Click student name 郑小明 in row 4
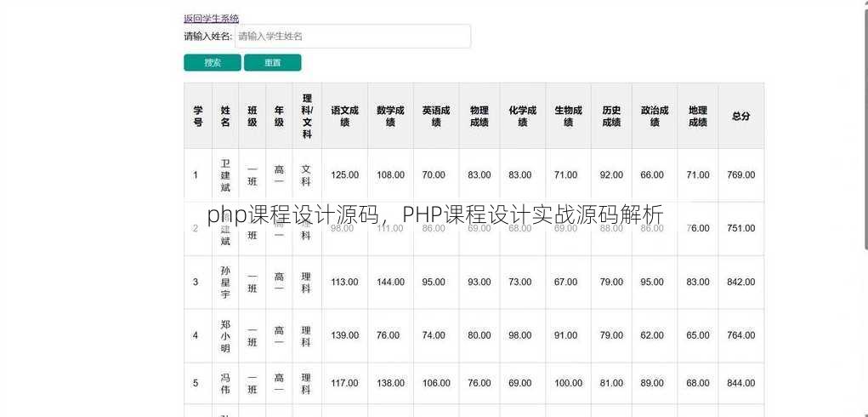The image size is (868, 417). 225,335
